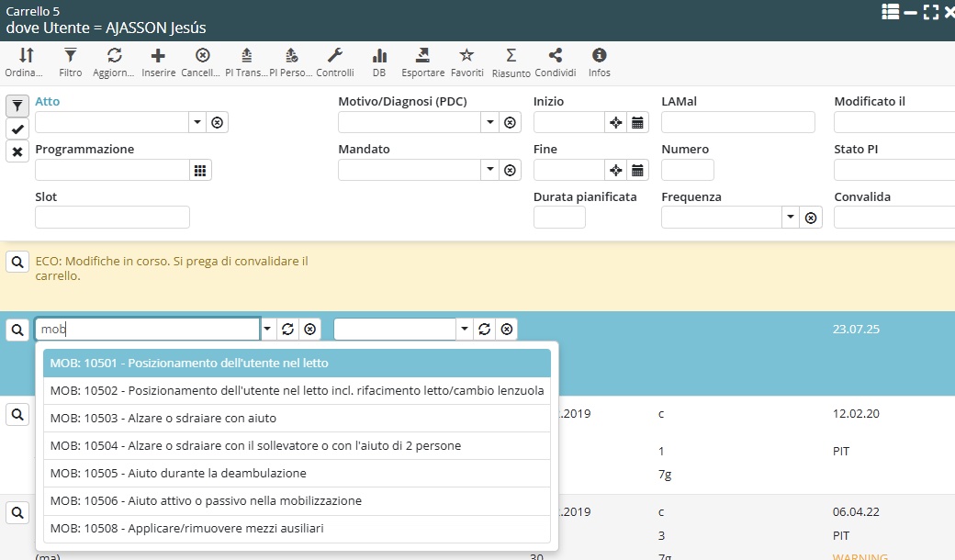Expand the Atto filter dropdown arrow
Viewport: 955px width, 560px height.
tap(197, 122)
